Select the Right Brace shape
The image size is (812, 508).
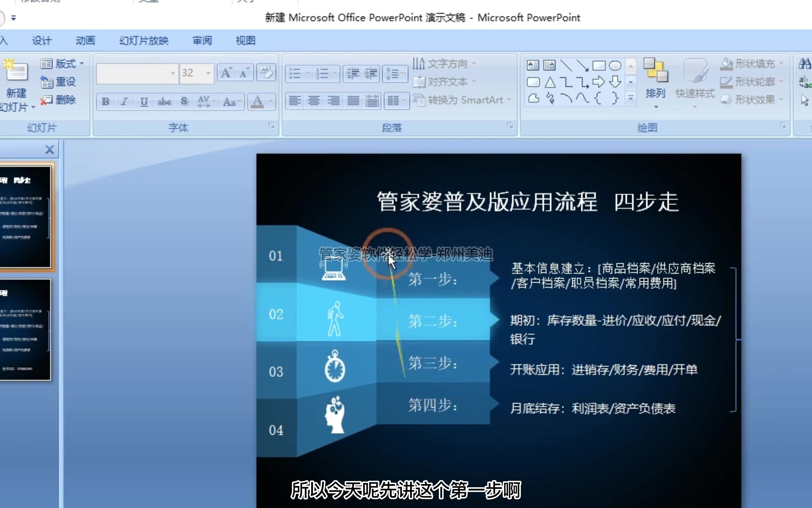[615, 99]
